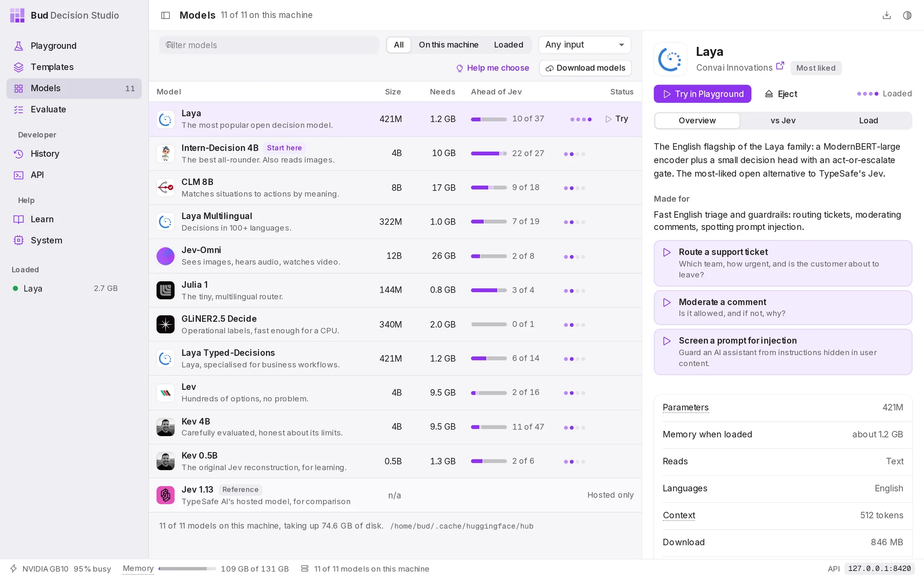Select loaded Laya entry in sidebar
Screen dimensions: 924x578
pyautogui.click(x=65, y=289)
